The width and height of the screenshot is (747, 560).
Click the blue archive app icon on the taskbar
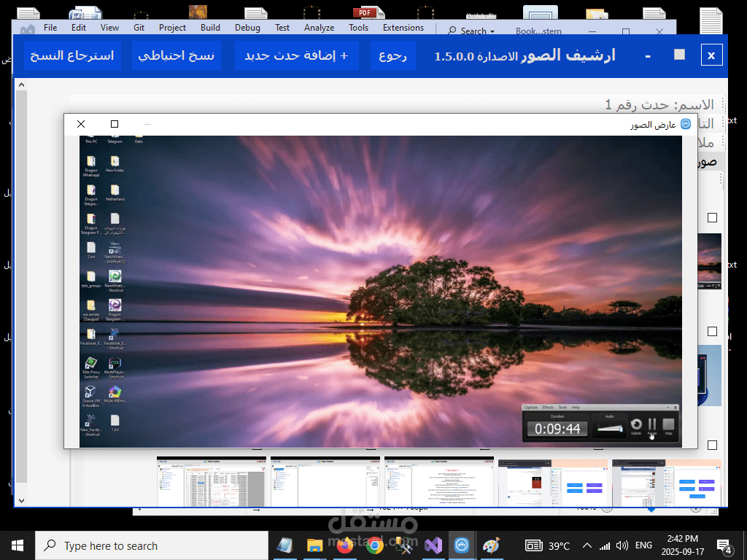pos(462,545)
